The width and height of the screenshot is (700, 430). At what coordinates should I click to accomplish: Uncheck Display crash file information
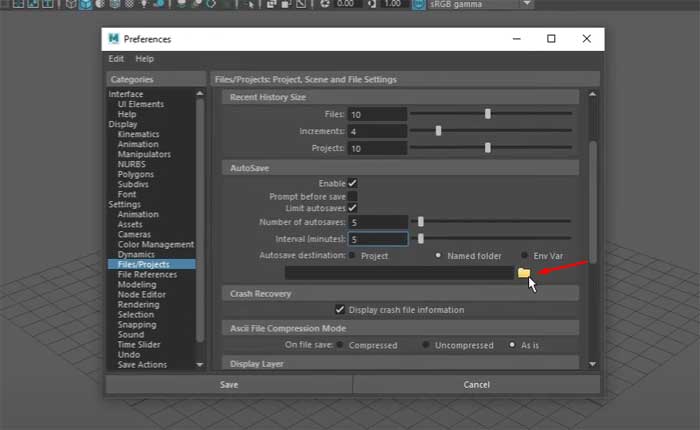[341, 310]
